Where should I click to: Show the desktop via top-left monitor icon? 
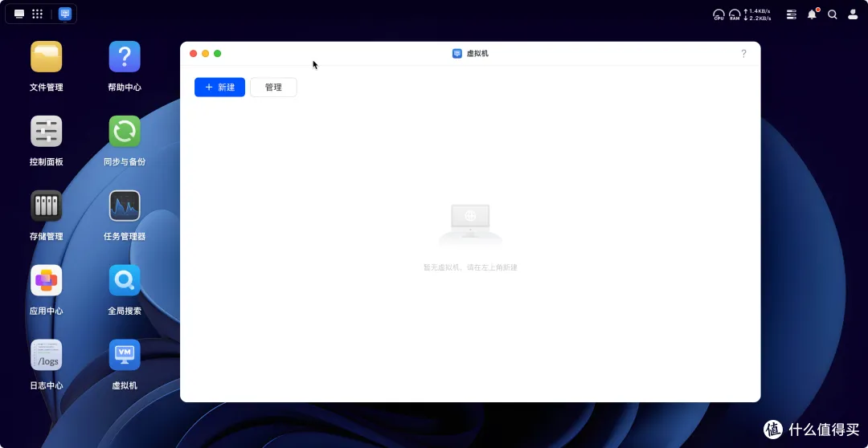click(x=19, y=14)
